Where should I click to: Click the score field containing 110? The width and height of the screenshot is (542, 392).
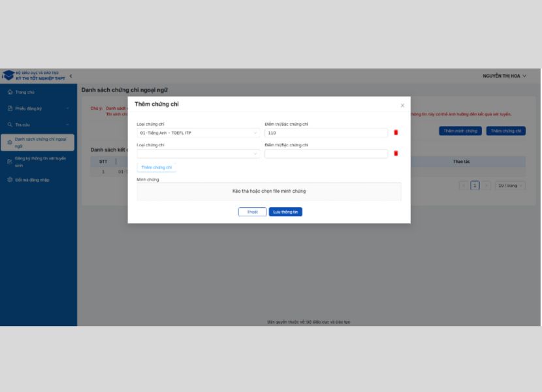click(326, 133)
